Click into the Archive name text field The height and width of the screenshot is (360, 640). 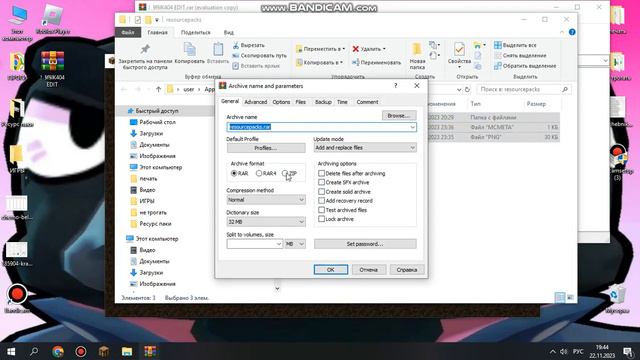[x=322, y=127]
